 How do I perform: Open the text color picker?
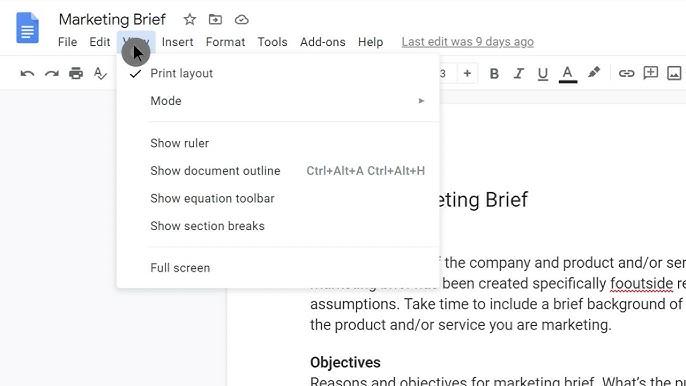568,74
